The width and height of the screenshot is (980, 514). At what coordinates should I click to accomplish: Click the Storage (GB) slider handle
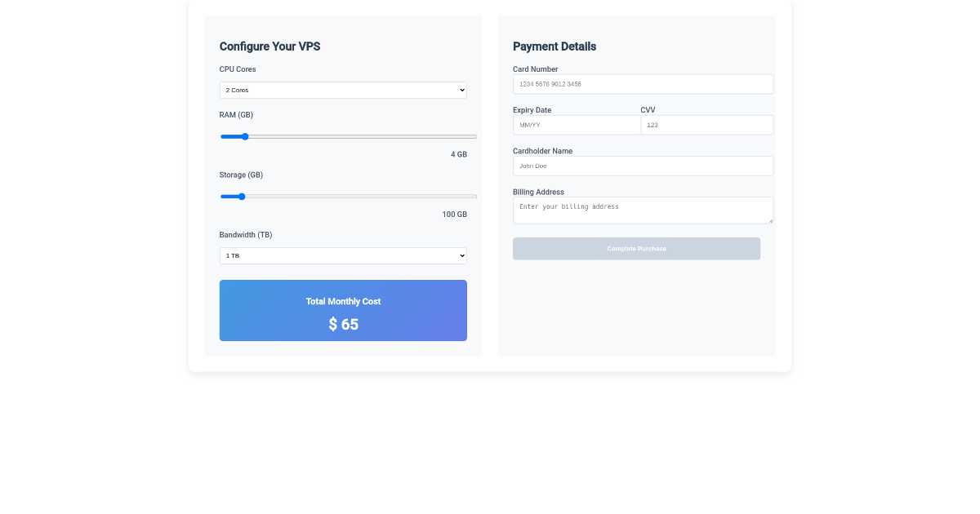tap(241, 197)
